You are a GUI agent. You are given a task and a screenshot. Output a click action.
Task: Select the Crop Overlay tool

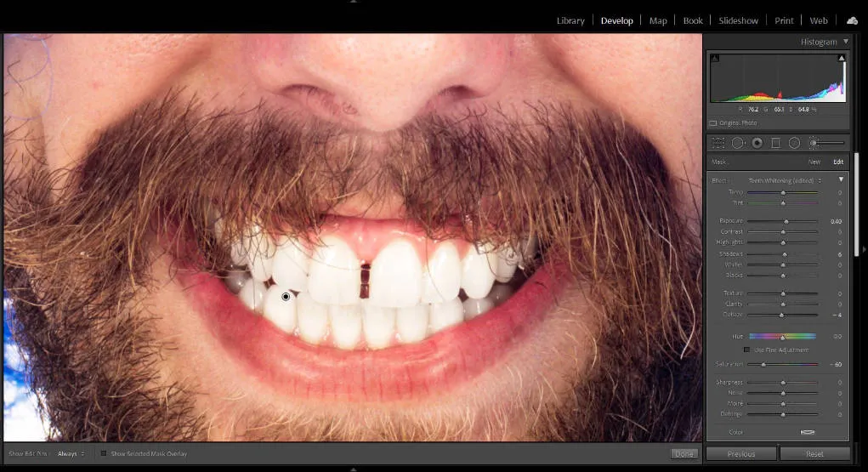(718, 143)
